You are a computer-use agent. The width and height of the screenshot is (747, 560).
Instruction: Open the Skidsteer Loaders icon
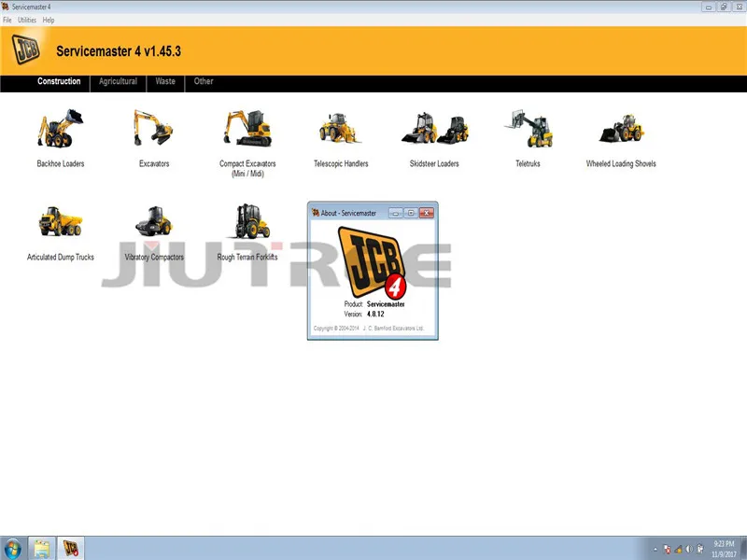pyautogui.click(x=435, y=128)
